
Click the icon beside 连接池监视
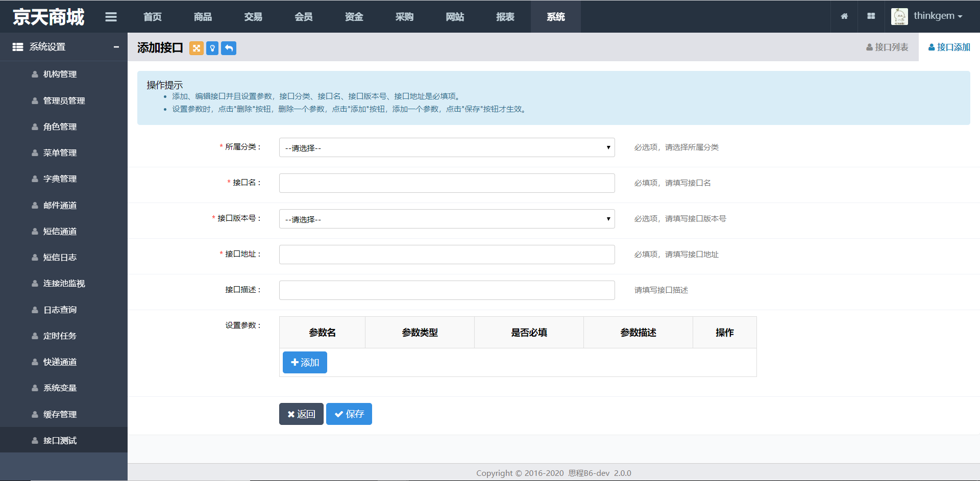(35, 284)
